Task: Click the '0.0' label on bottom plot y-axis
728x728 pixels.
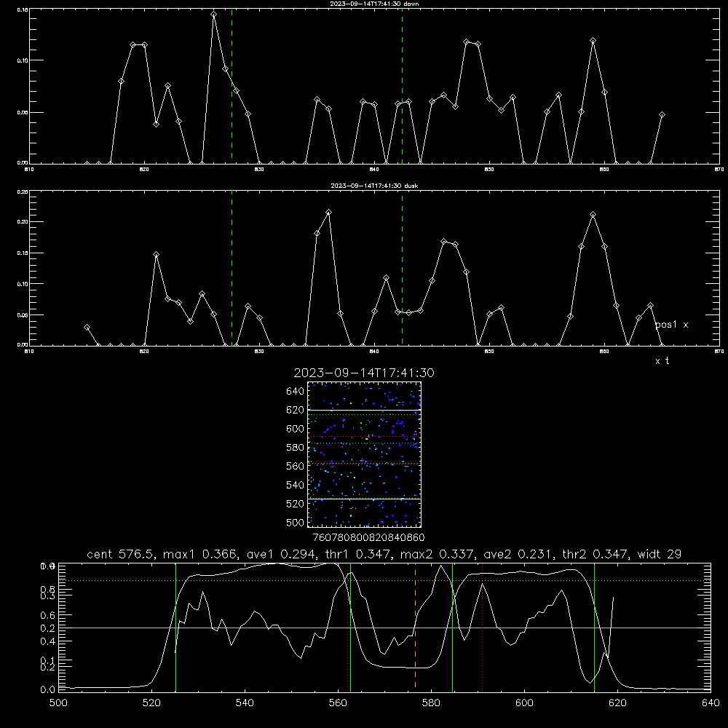Action: click(x=48, y=690)
